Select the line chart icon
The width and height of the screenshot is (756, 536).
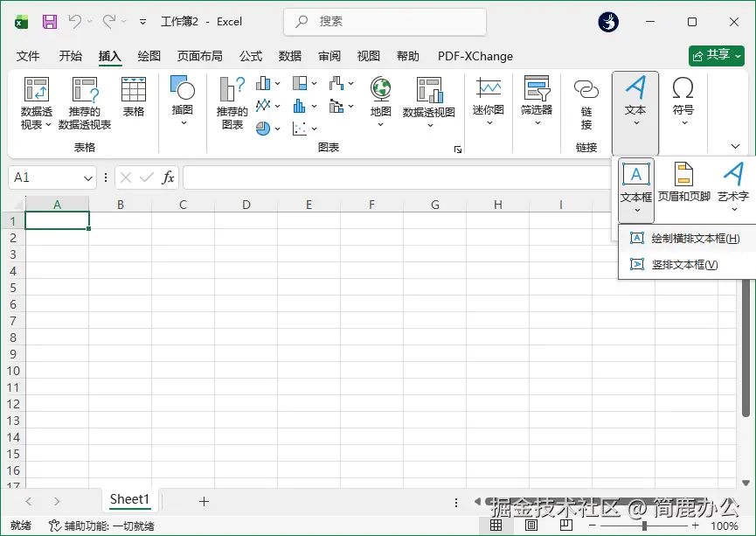(263, 106)
